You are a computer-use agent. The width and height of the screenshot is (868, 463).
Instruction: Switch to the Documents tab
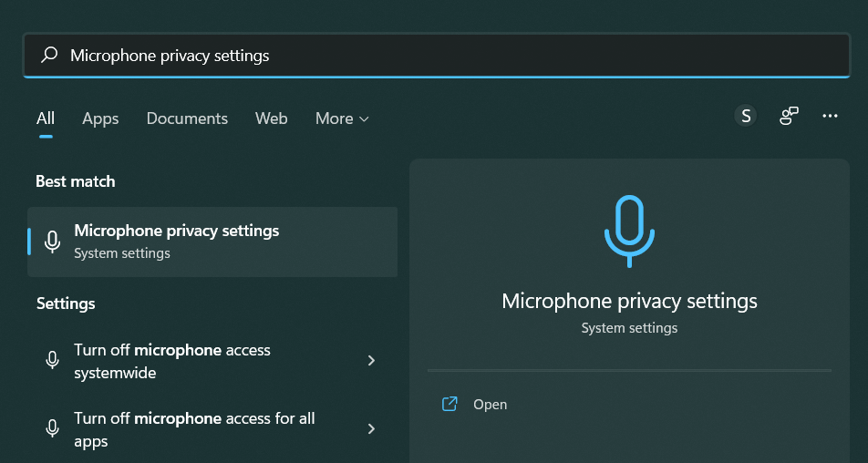pyautogui.click(x=187, y=118)
